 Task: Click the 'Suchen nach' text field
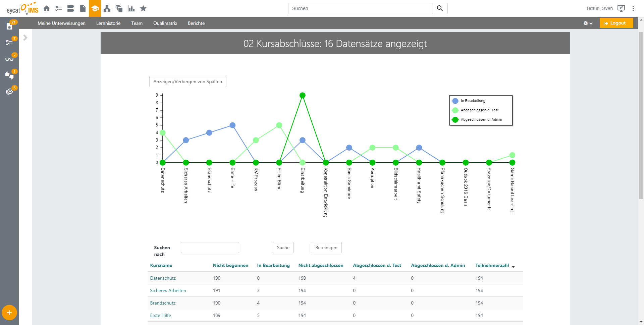[210, 248]
